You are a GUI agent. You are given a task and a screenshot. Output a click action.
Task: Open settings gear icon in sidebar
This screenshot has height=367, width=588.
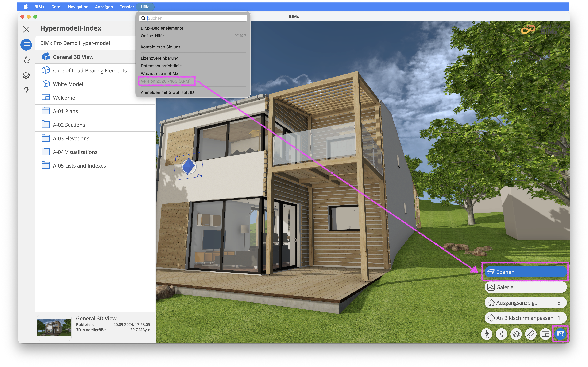coord(26,75)
